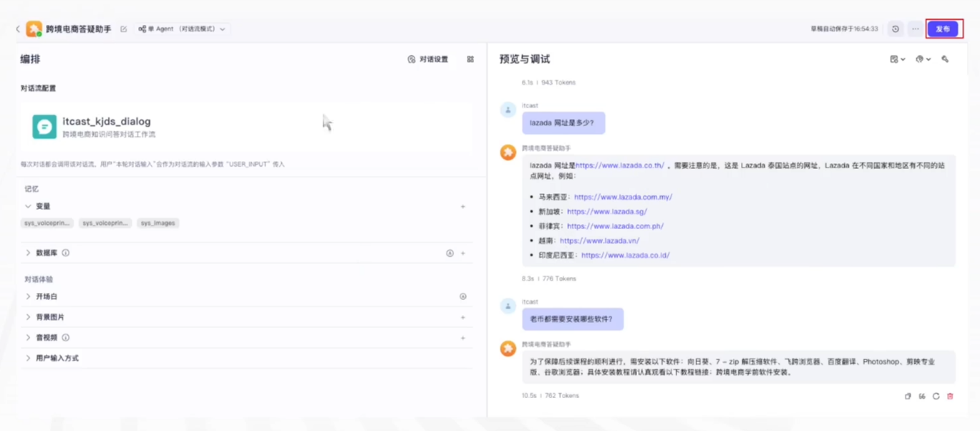The width and height of the screenshot is (980, 431).
Task: Click the debug tool icon in 预览与调试 header
Action: click(x=945, y=59)
